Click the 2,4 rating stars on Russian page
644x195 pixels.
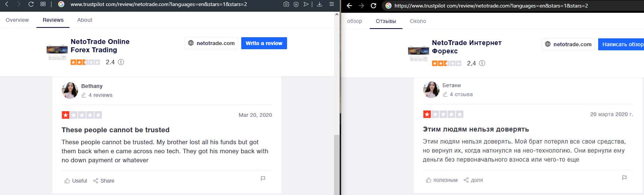coord(446,63)
